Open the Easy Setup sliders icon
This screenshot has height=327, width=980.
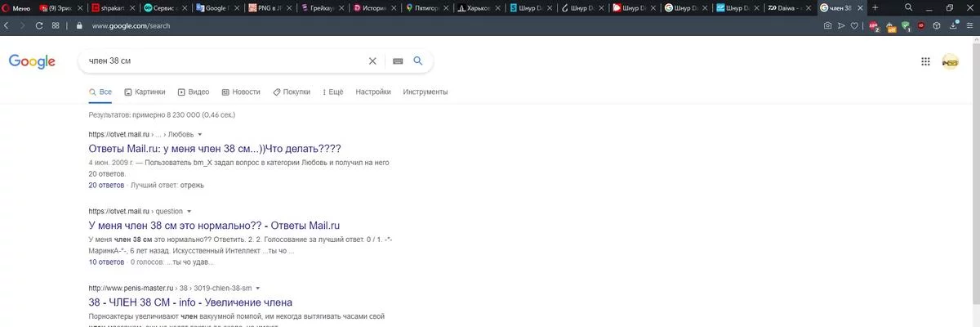[x=970, y=25]
